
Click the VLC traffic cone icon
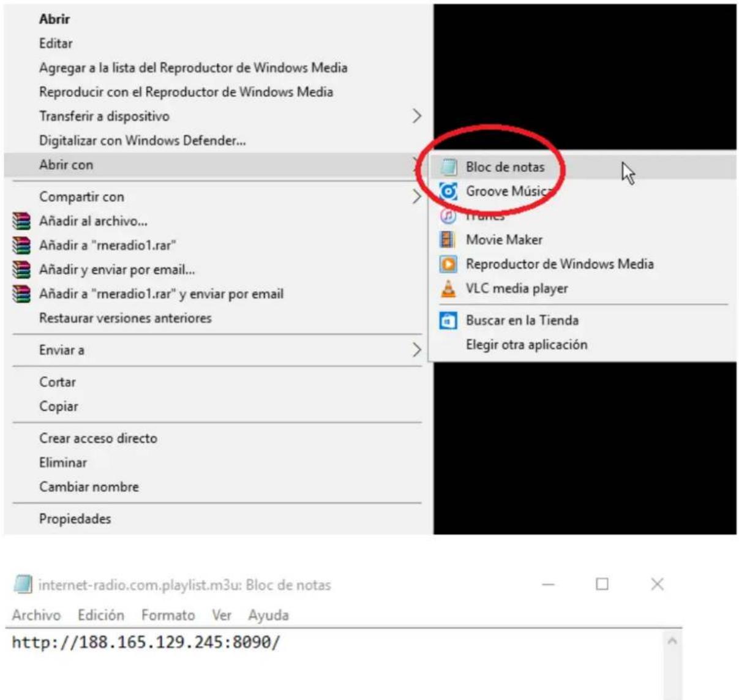448,288
